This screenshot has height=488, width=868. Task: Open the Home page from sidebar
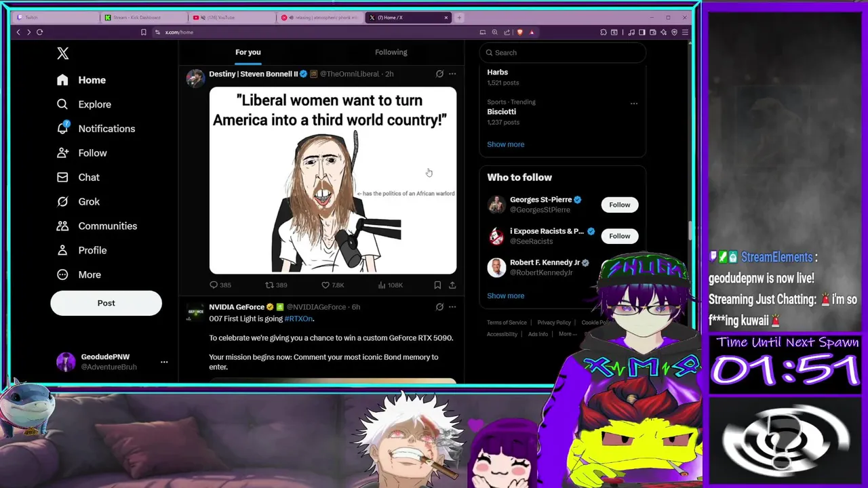tap(81, 80)
